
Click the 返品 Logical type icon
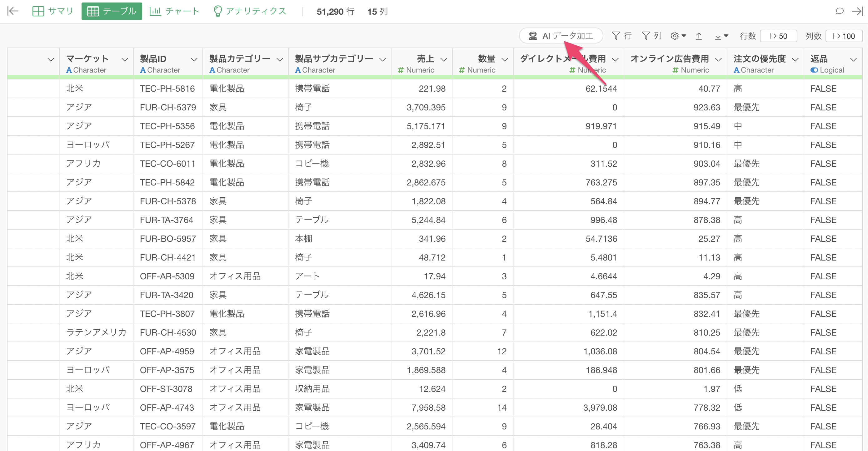pos(814,70)
